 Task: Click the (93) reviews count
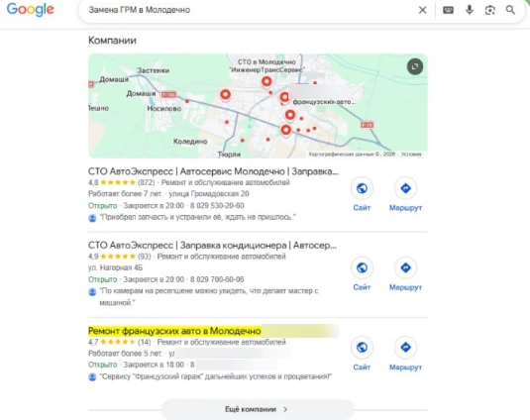click(145, 257)
